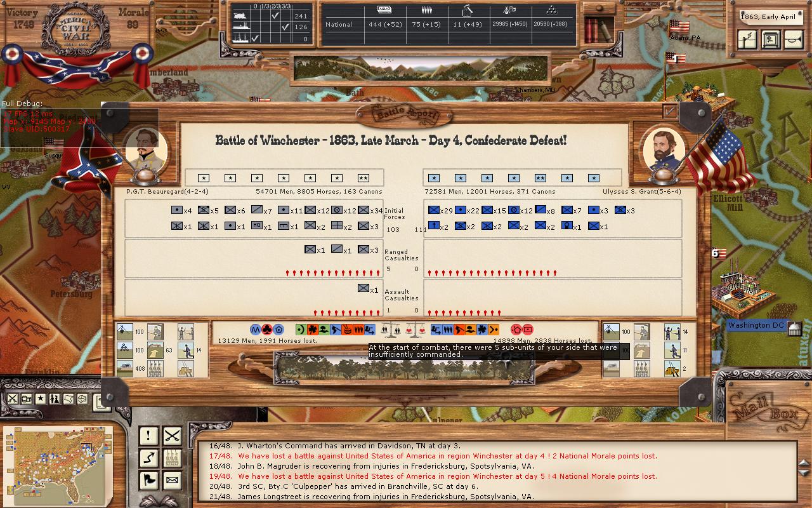Click the envelope message filter button
Image resolution: width=812 pixels, height=508 pixels.
(172, 480)
